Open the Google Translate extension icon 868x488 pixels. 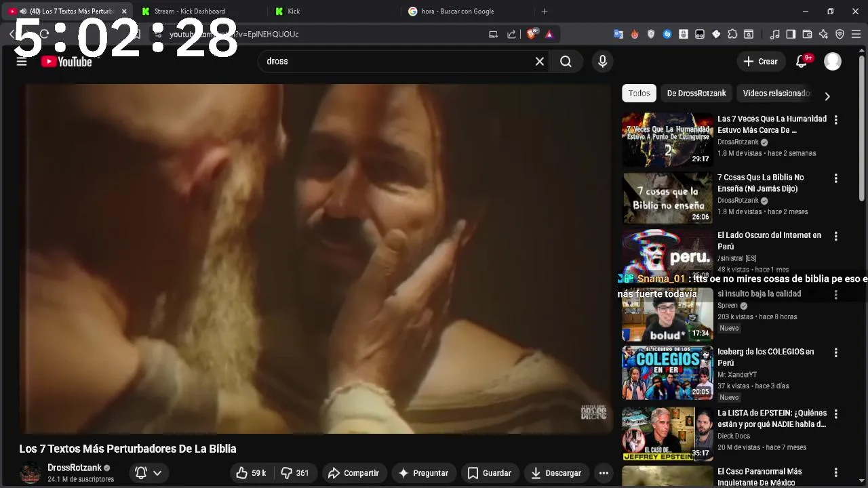pos(618,34)
